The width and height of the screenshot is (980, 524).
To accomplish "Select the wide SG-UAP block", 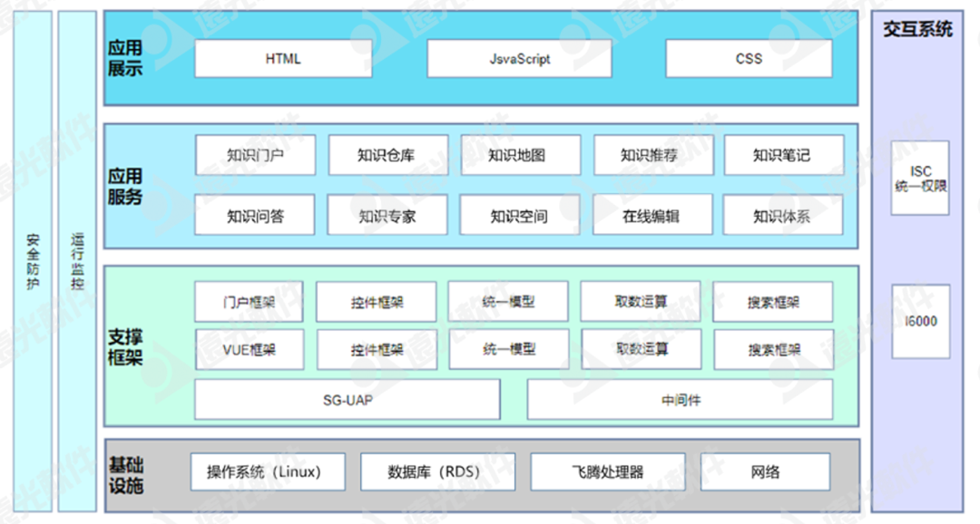I will click(348, 399).
